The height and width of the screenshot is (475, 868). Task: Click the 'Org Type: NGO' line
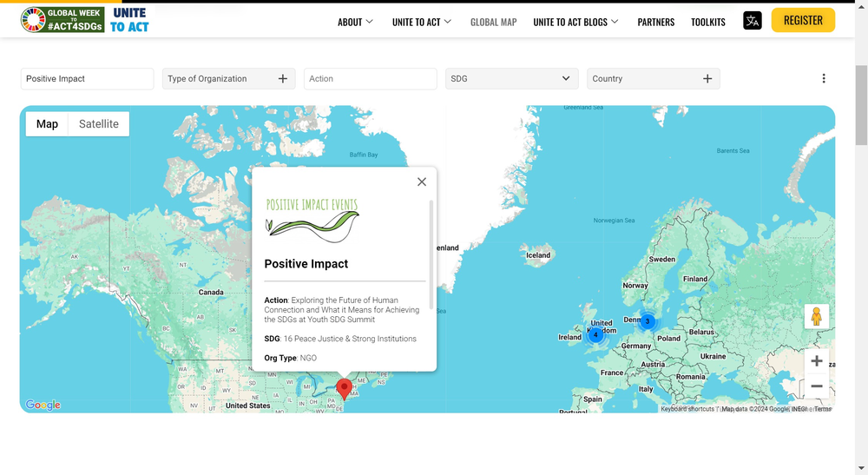coord(291,358)
